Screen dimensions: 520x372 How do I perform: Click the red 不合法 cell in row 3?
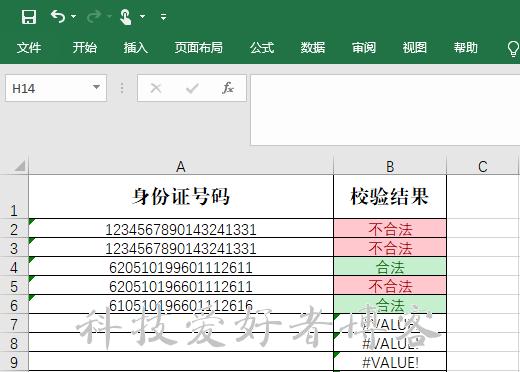[x=390, y=248]
